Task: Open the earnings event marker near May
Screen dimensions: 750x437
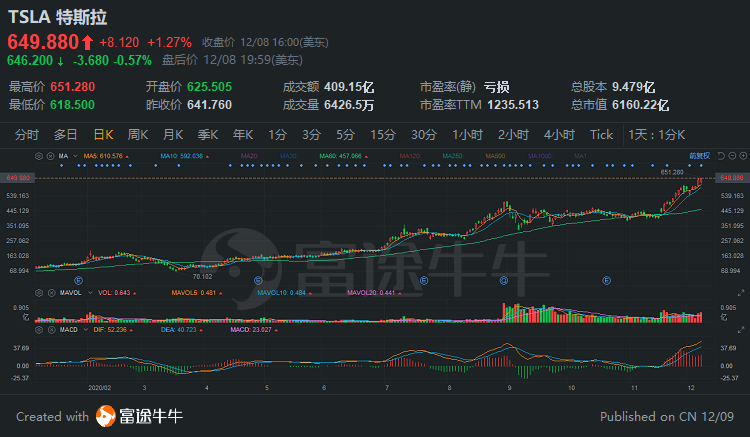Action: coord(258,281)
